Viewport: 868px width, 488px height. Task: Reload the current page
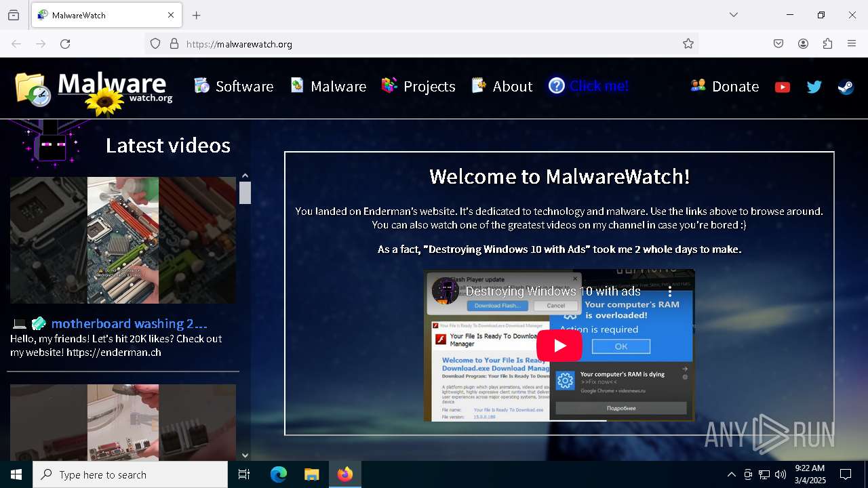coord(65,44)
